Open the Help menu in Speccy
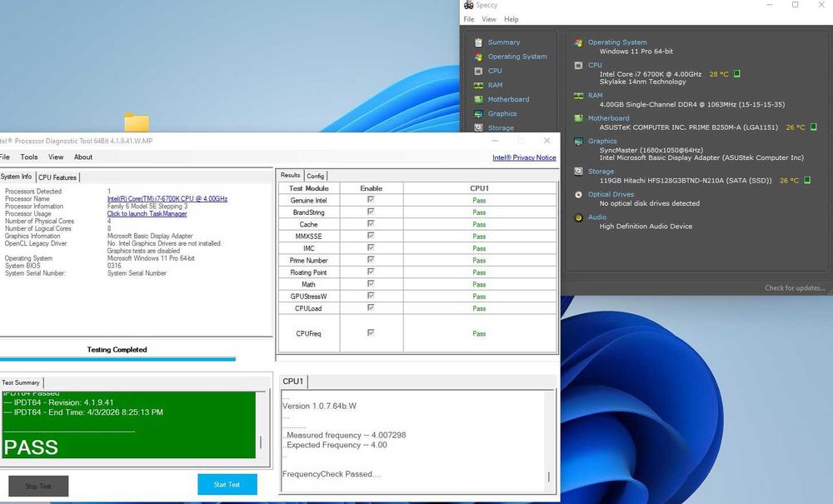This screenshot has height=504, width=833. 511,19
